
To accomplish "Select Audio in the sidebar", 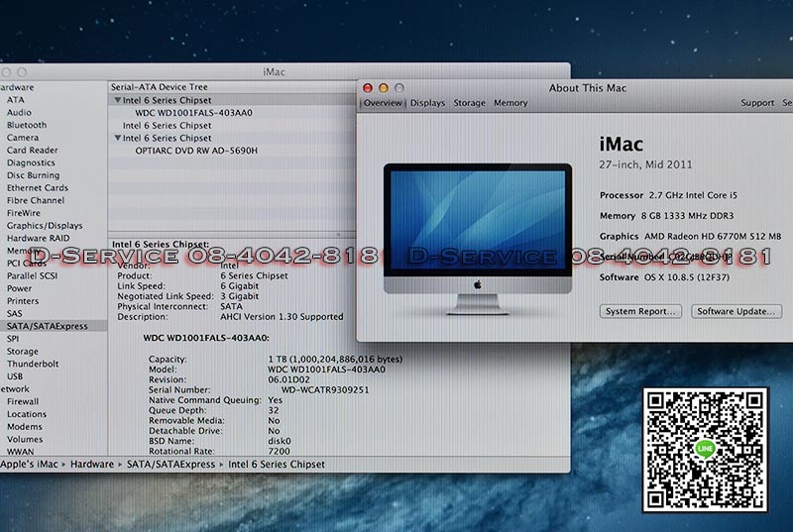I will (19, 113).
